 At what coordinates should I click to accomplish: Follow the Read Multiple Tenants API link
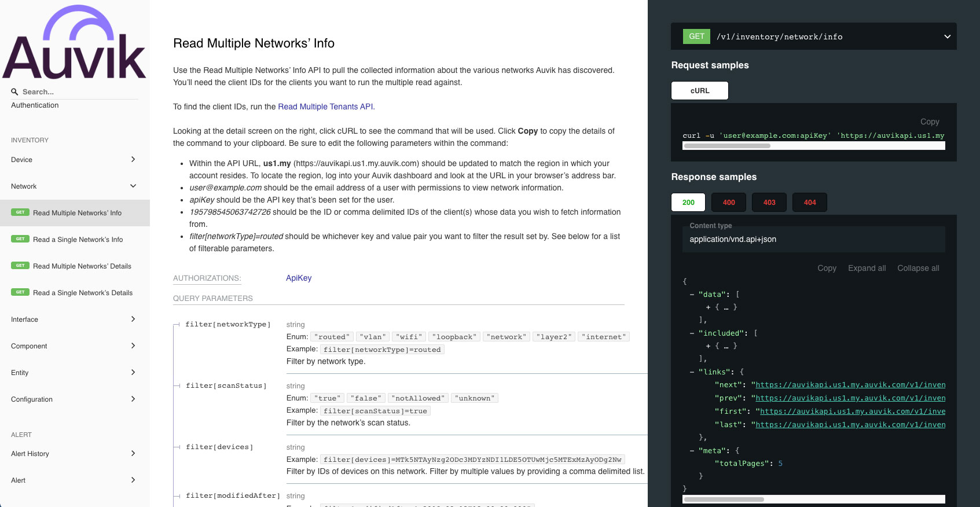(x=325, y=106)
